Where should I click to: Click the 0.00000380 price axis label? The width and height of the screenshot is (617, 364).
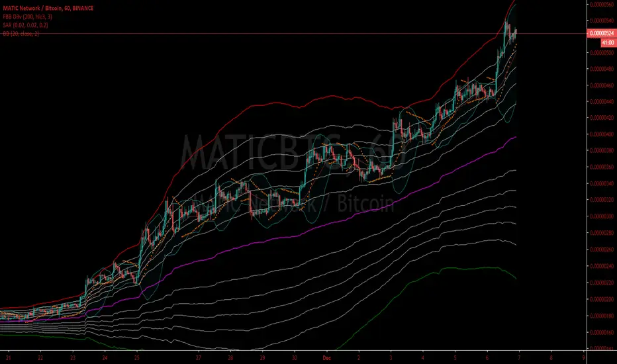click(602, 150)
